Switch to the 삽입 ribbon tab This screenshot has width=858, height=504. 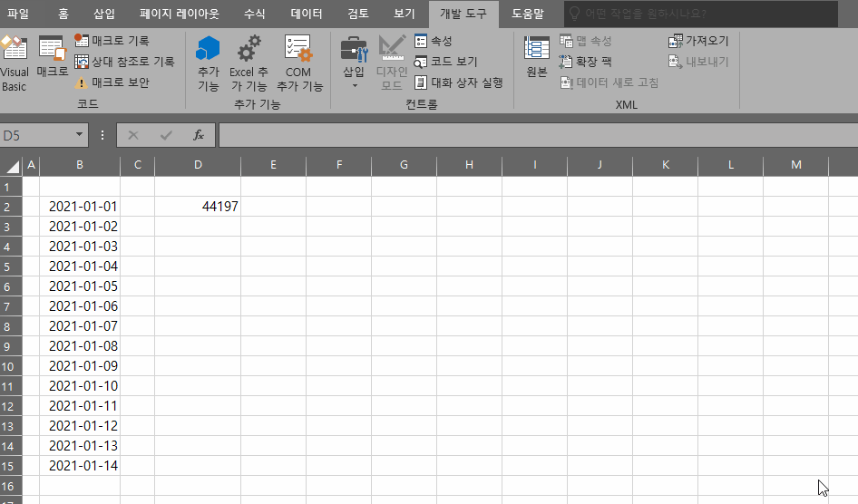[x=104, y=14]
